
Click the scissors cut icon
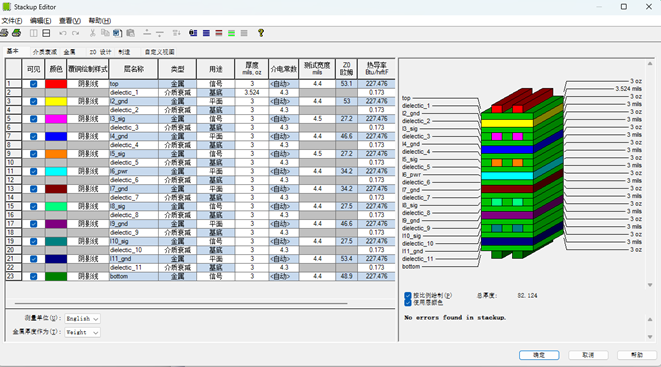pyautogui.click(x=92, y=33)
